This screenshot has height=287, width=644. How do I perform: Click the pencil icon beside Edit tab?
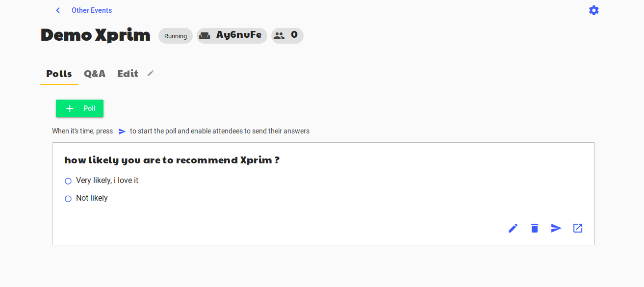coord(151,73)
